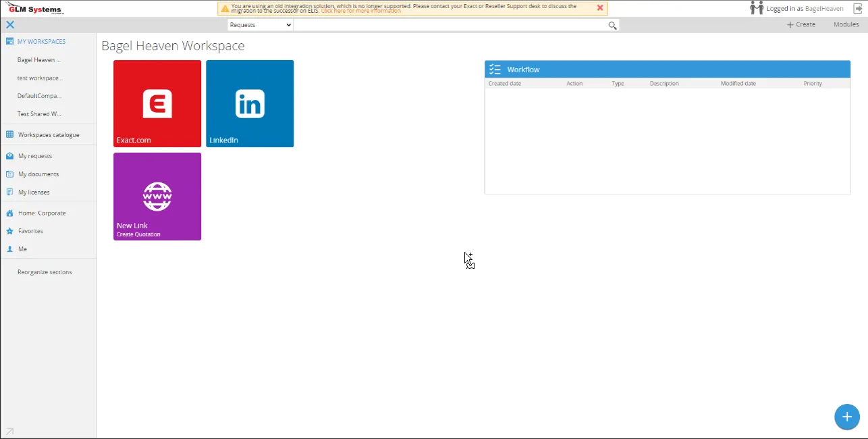Select the My requests icon in sidebar

tap(9, 155)
